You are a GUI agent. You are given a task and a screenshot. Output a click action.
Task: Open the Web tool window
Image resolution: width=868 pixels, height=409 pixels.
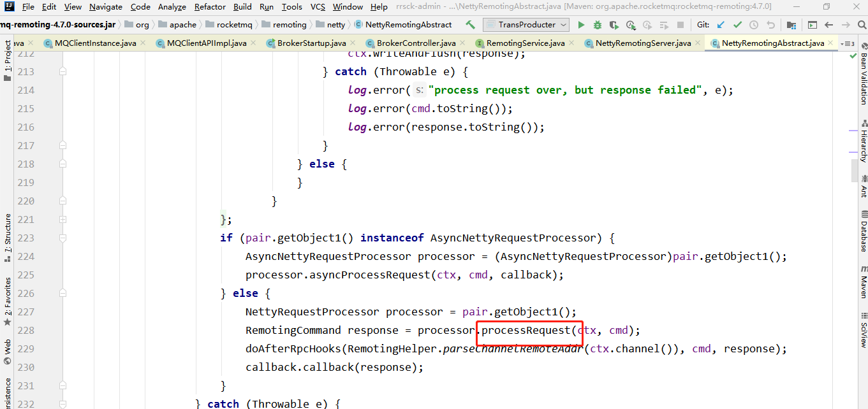7,352
